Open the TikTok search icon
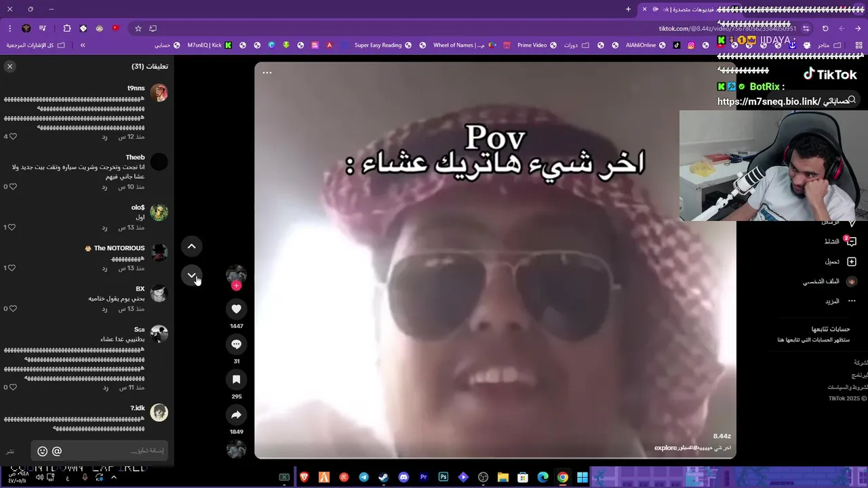This screenshot has height=488, width=868. pos(852,100)
